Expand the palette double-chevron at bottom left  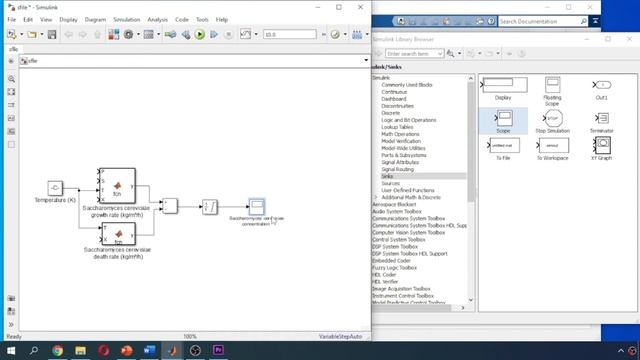pyautogui.click(x=11, y=325)
